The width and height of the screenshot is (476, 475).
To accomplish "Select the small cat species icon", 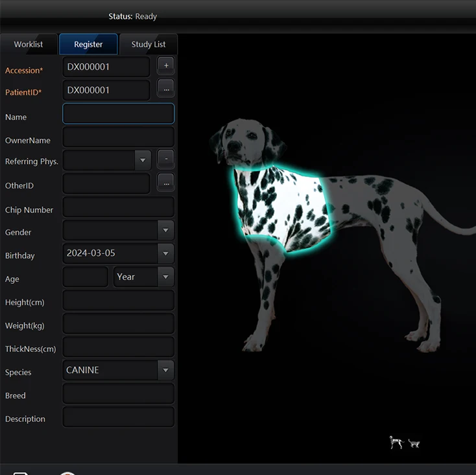I will (414, 444).
